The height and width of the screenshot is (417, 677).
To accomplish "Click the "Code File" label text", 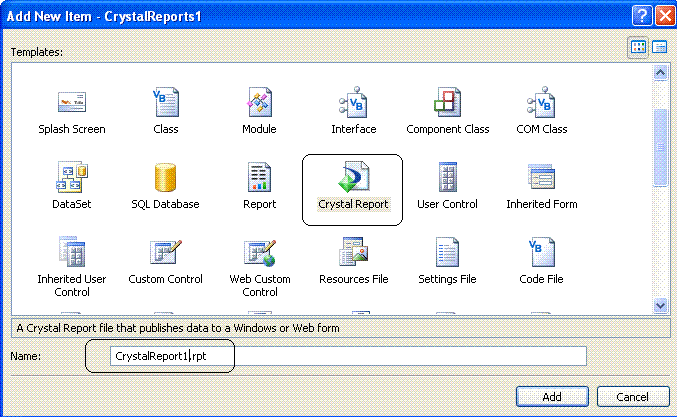I will click(x=541, y=279).
